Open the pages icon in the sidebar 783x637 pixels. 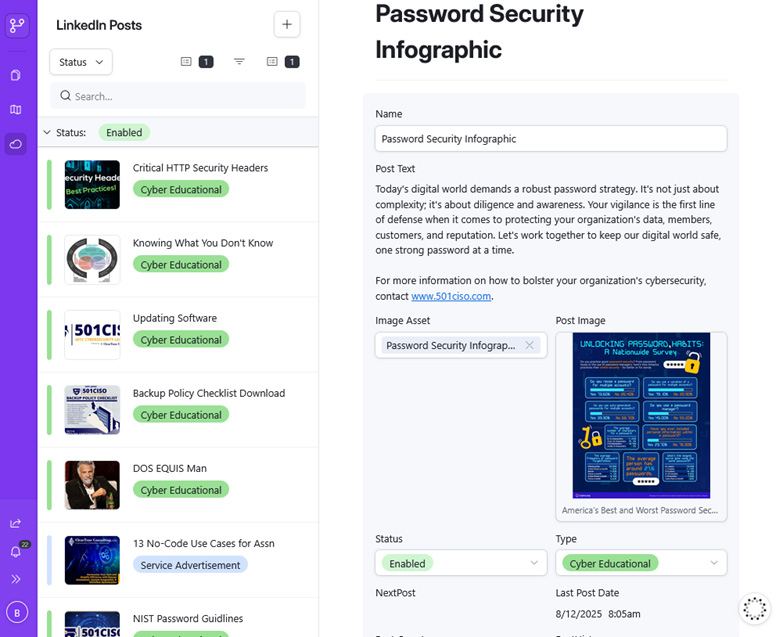(16, 75)
